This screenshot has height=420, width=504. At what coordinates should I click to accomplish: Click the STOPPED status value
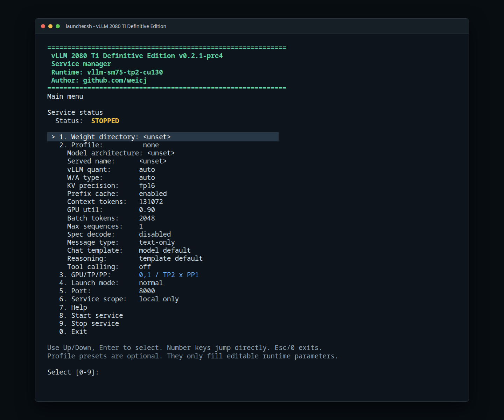coord(105,121)
